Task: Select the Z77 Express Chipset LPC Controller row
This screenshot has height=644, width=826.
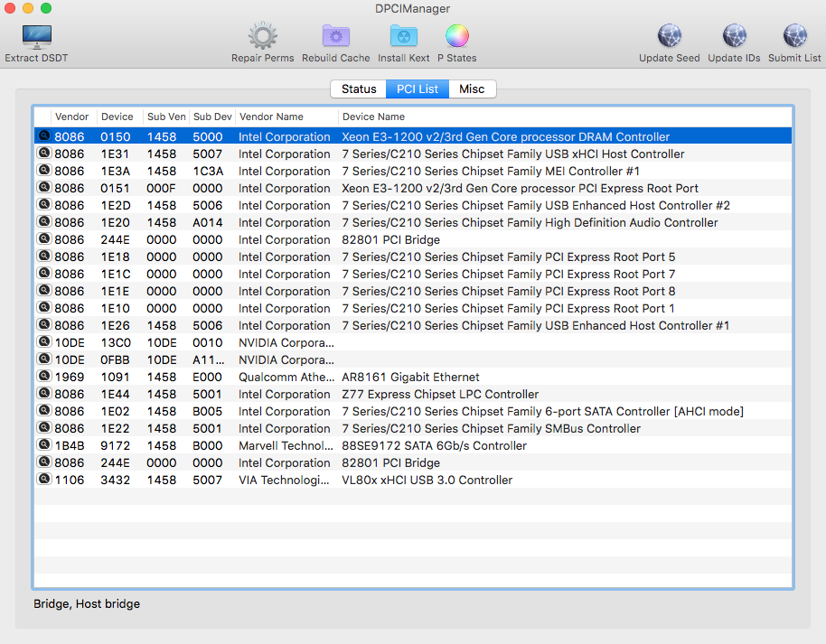Action: (439, 394)
